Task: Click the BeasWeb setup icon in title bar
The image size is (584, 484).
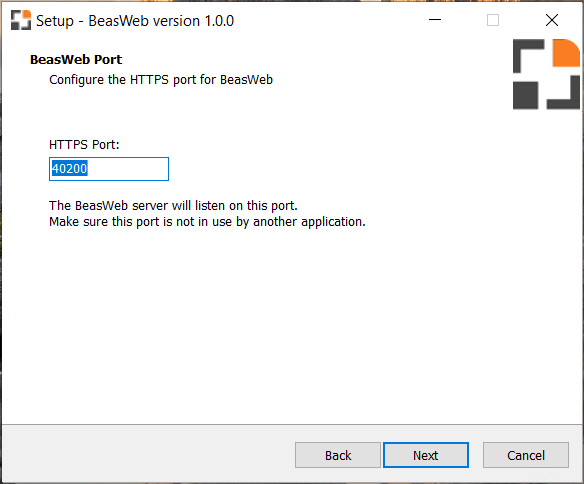Action: tap(20, 20)
